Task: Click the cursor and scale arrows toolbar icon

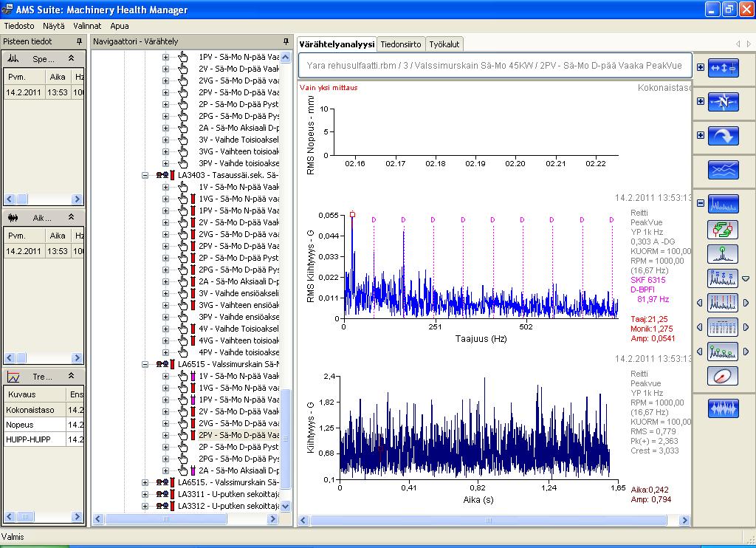Action: 724,68
